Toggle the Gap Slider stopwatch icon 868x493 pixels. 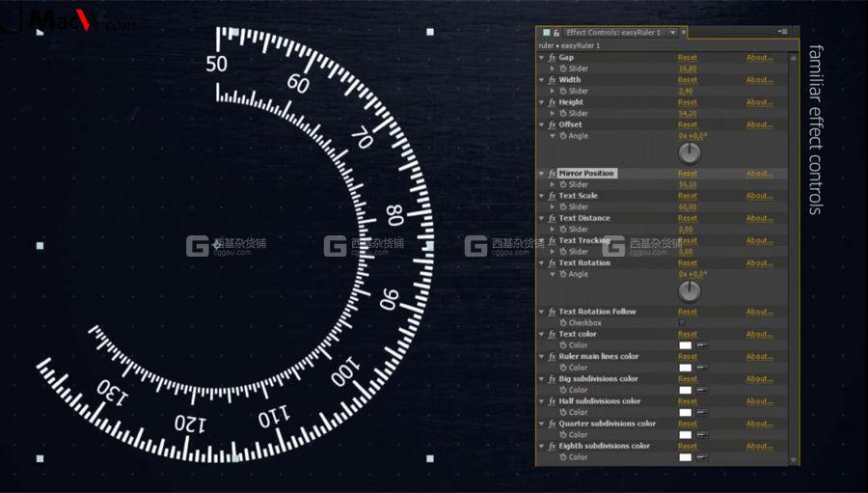click(563, 68)
